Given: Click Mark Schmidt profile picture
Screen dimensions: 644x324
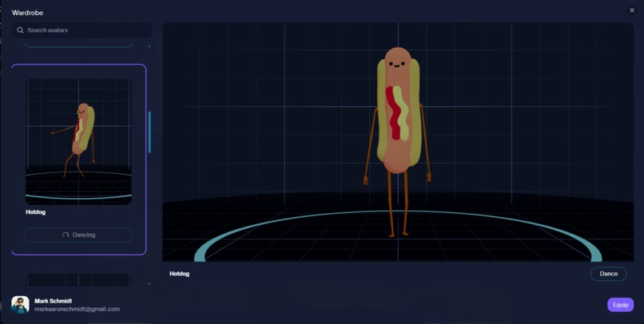Looking at the screenshot, I should click(20, 305).
